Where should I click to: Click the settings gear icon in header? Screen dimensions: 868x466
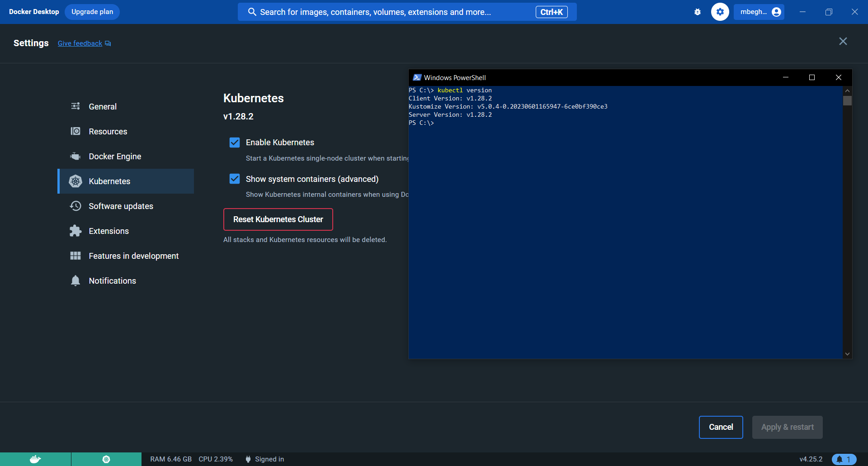[720, 12]
